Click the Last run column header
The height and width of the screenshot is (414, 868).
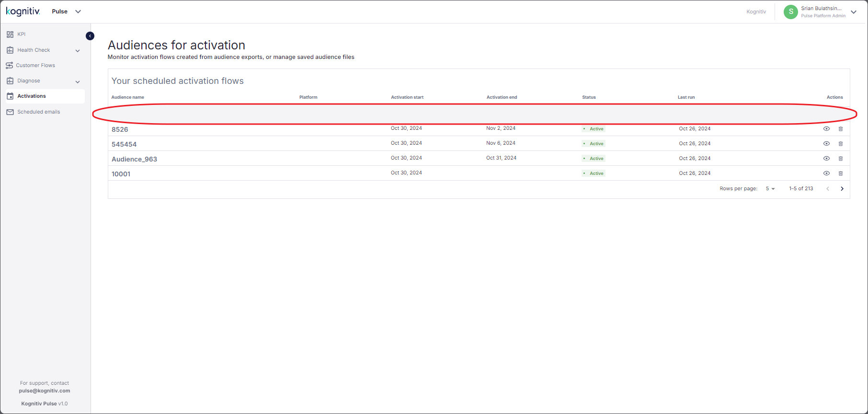(x=686, y=97)
